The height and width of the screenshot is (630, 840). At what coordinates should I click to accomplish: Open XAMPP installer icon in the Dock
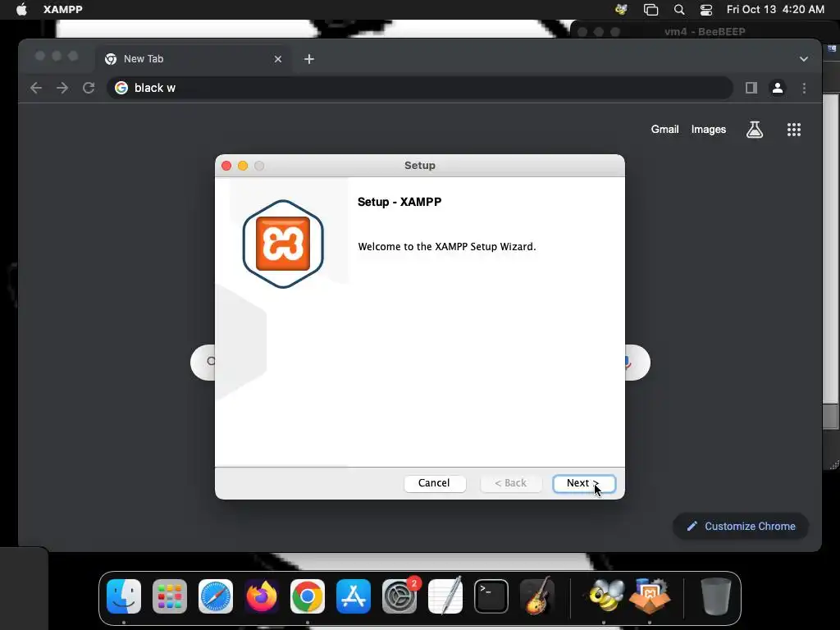click(650, 596)
